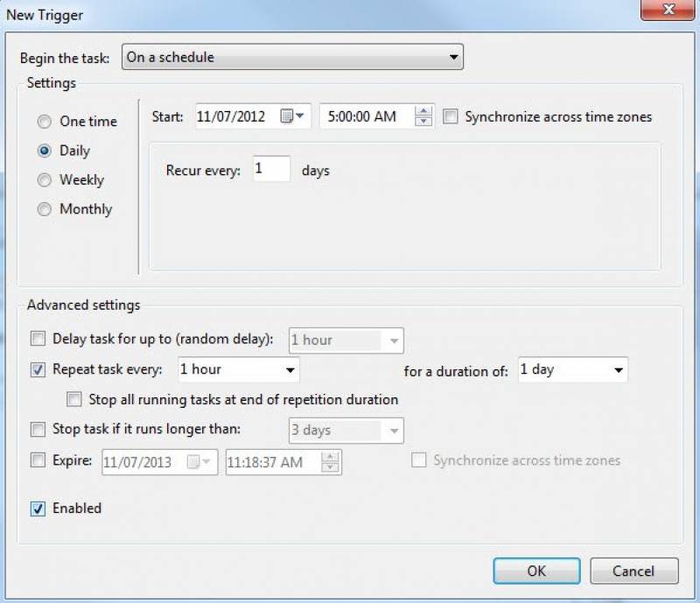This screenshot has height=603, width=700.
Task: Decrease the Start time with down arrow
Action: pos(423,121)
